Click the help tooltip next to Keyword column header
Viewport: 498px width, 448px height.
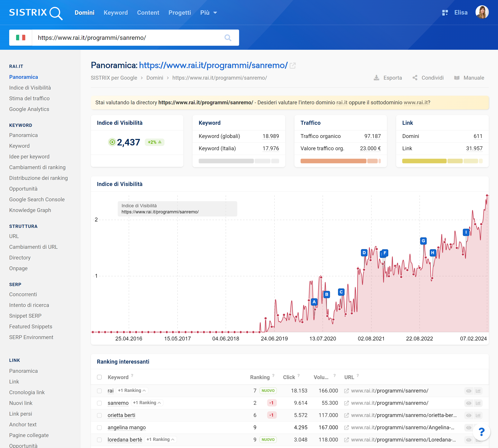click(x=132, y=375)
